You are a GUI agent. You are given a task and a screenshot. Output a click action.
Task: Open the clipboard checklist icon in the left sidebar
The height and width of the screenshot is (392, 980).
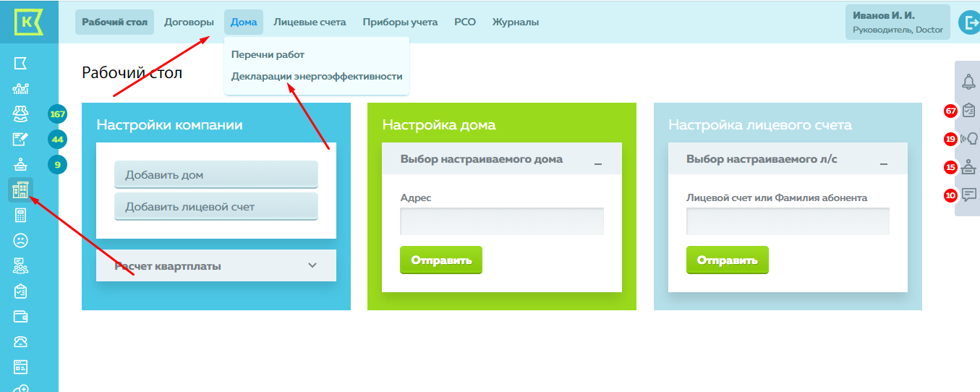(x=20, y=291)
